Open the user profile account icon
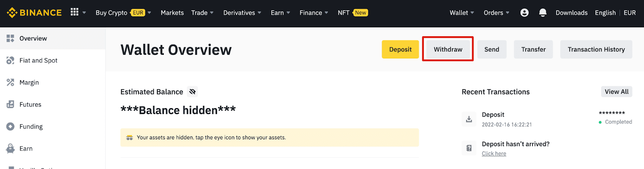This screenshot has height=169, width=644. pyautogui.click(x=524, y=12)
